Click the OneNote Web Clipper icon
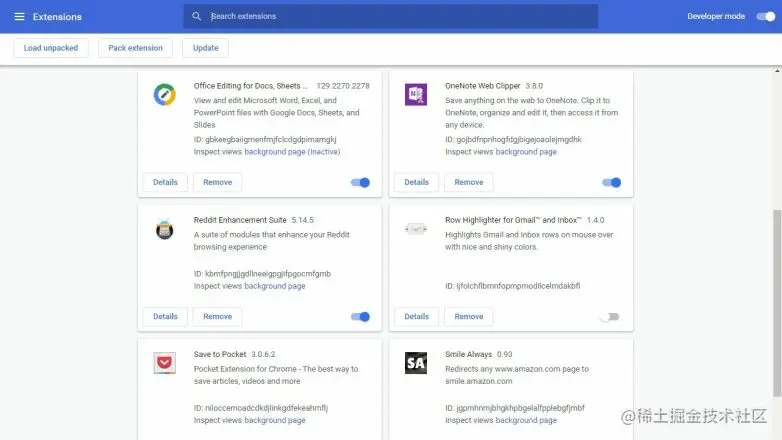Image resolution: width=782 pixels, height=440 pixels. coord(416,94)
